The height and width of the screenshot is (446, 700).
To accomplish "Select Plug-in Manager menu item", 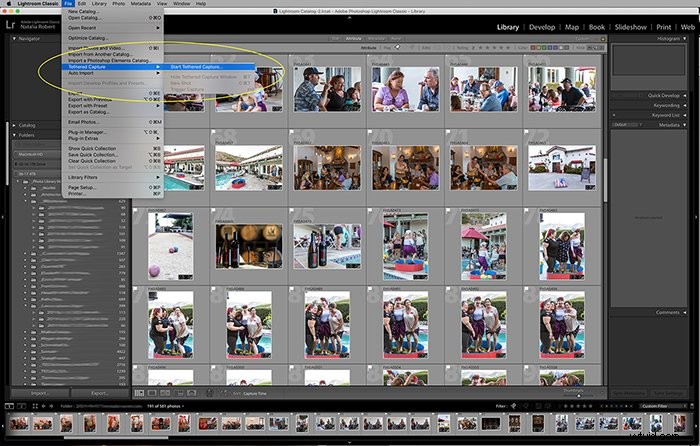I will (x=113, y=132).
